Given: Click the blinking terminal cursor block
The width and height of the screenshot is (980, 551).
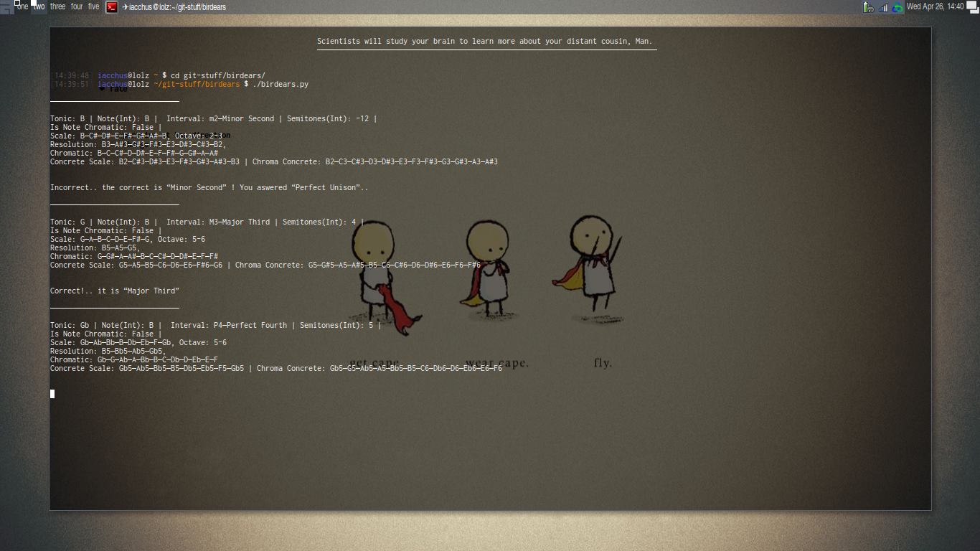Looking at the screenshot, I should (52, 393).
